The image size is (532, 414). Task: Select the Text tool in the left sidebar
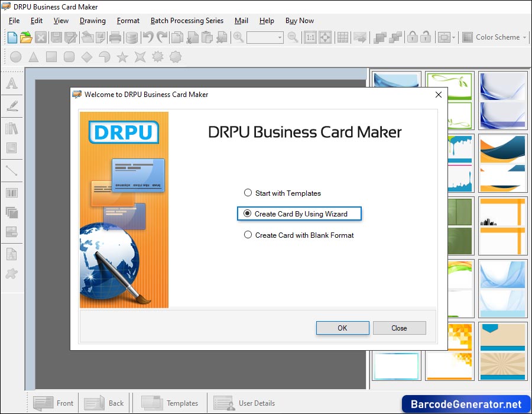(12, 83)
